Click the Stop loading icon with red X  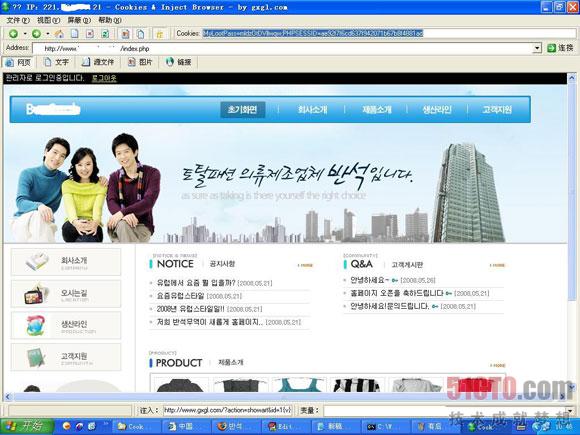(90, 34)
